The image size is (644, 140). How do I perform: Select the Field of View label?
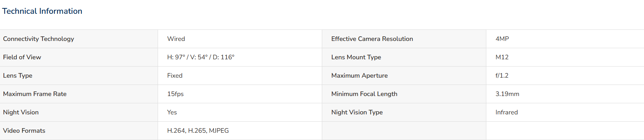tap(22, 57)
